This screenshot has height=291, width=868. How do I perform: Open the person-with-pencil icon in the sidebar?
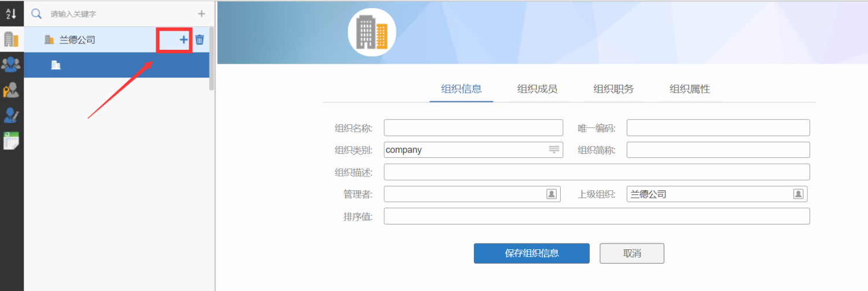click(x=11, y=115)
